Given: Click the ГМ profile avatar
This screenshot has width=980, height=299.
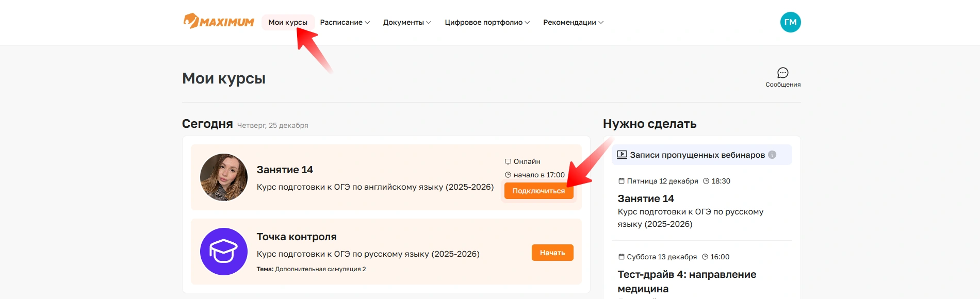Looking at the screenshot, I should click(x=790, y=22).
